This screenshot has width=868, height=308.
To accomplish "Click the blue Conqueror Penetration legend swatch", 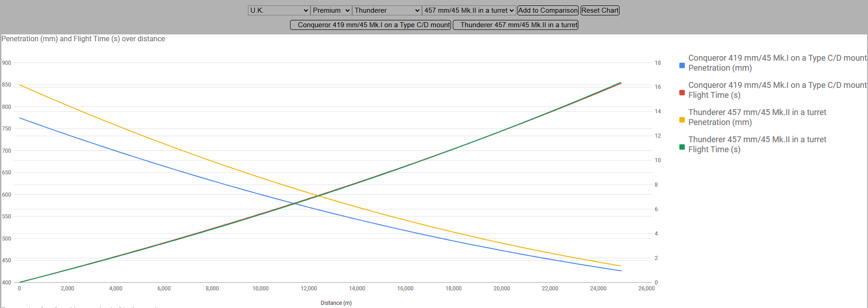I will point(682,66).
